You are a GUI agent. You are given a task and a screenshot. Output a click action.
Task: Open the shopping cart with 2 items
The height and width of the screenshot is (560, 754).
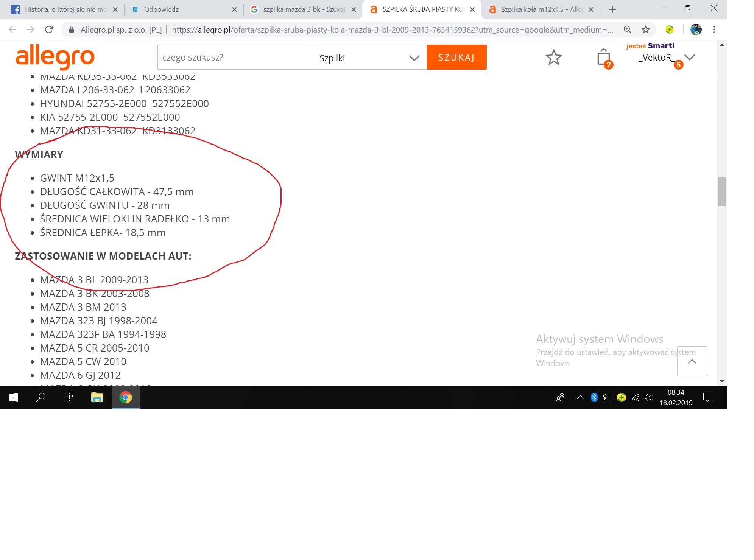(604, 58)
